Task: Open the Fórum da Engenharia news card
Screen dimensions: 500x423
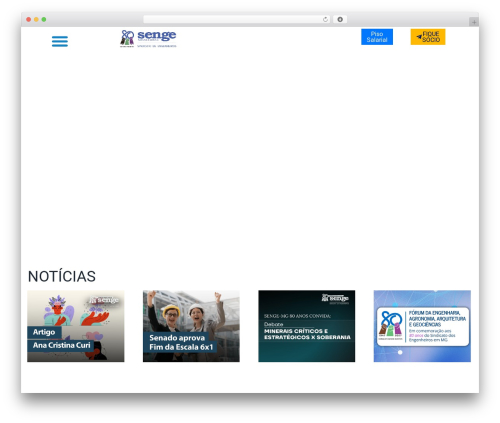Action: click(422, 326)
